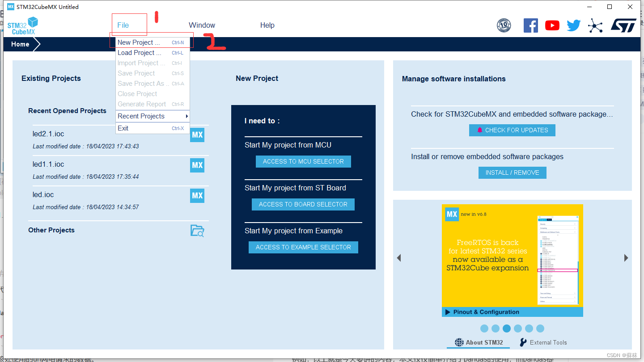Image resolution: width=644 pixels, height=362 pixels.
Task: Switch to External Tools tab
Action: tap(543, 342)
